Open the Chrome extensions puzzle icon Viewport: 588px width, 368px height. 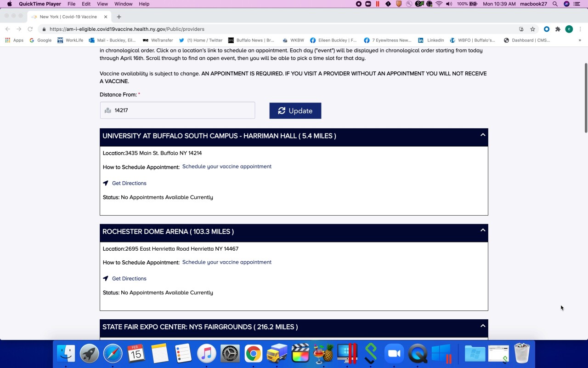558,29
